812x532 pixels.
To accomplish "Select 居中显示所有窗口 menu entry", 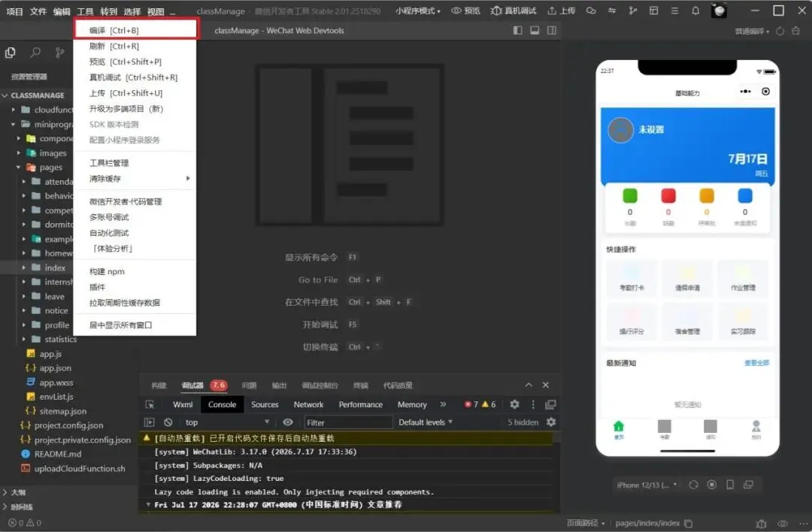I will click(135, 325).
